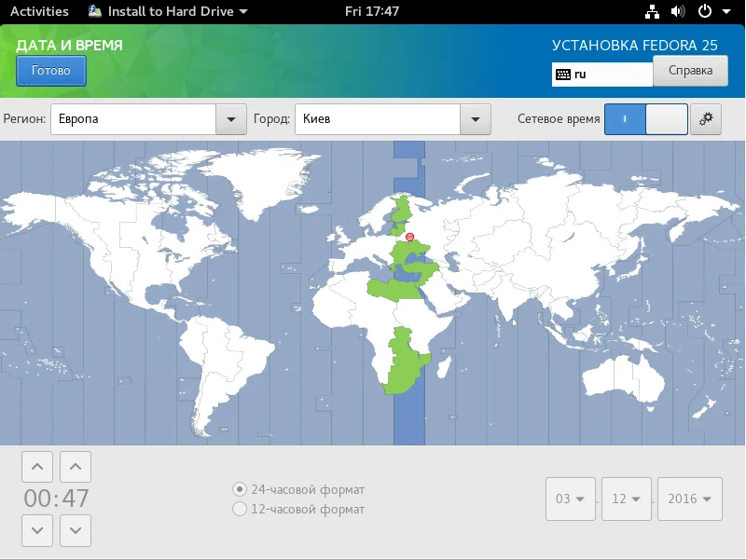Click Install to Hard Drive app icon
Screen dimensions: 746x560
pos(95,11)
